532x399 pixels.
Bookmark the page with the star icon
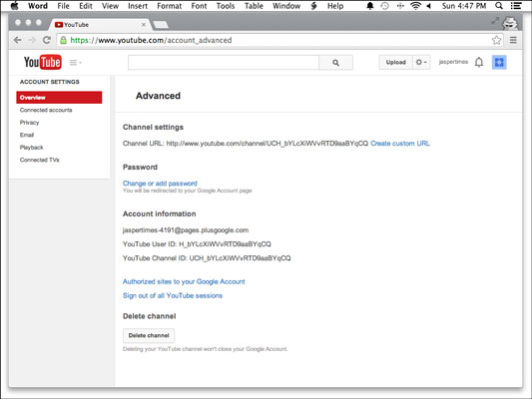click(x=496, y=40)
